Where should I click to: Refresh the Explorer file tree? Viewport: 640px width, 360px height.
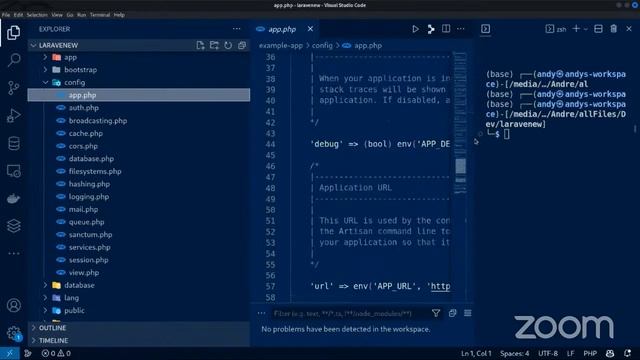[228, 45]
